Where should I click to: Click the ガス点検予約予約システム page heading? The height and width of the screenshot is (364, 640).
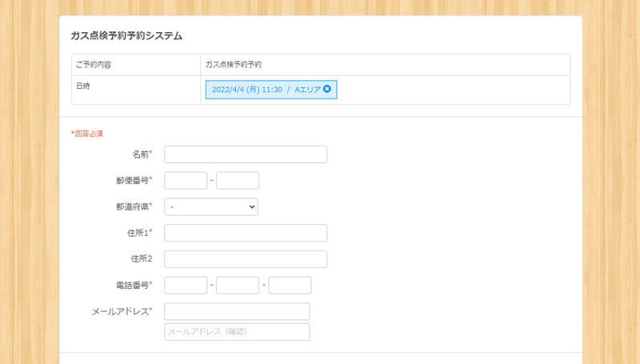pyautogui.click(x=126, y=36)
